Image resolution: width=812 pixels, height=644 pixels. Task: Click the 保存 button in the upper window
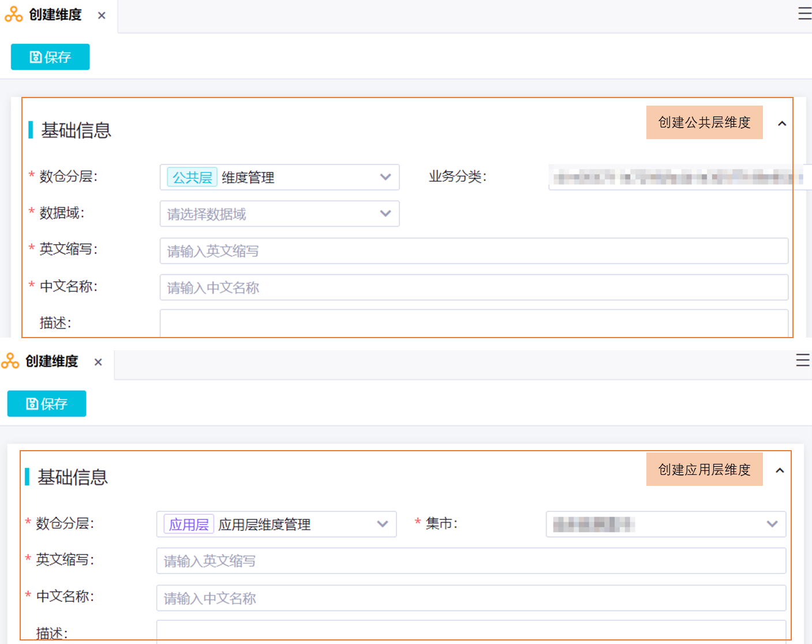pos(50,57)
